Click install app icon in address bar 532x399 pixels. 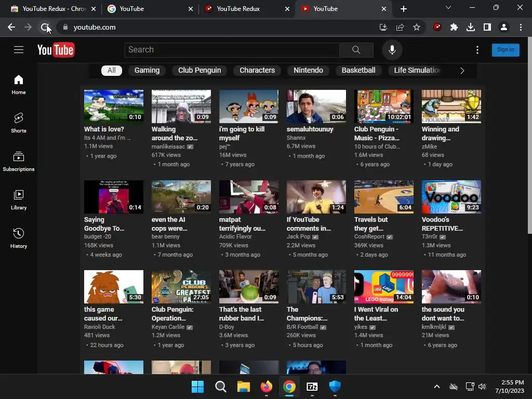(383, 27)
